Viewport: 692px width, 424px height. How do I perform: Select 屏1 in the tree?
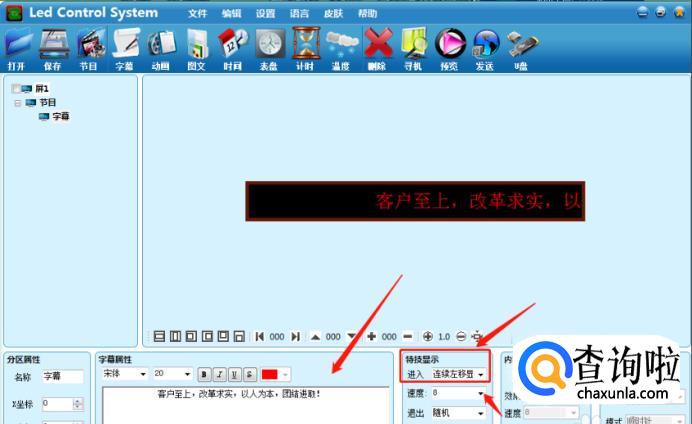(42, 89)
